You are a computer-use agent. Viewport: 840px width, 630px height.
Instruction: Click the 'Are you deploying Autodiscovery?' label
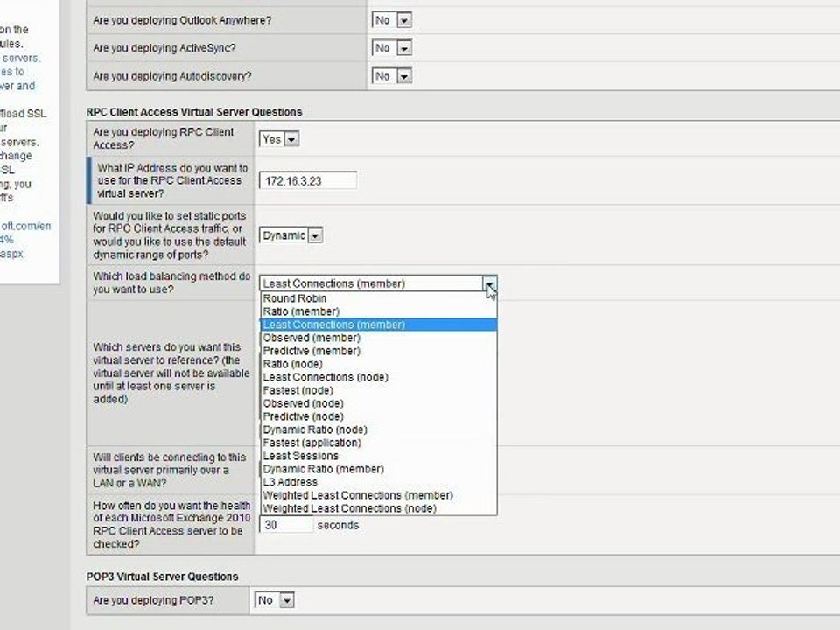172,76
